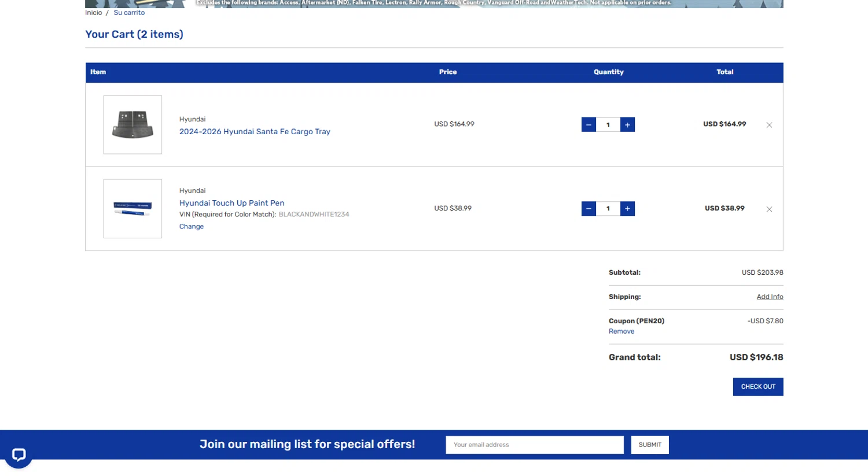Select the VIN text BLACKANDWHITE1234
868x476 pixels.
click(314, 215)
